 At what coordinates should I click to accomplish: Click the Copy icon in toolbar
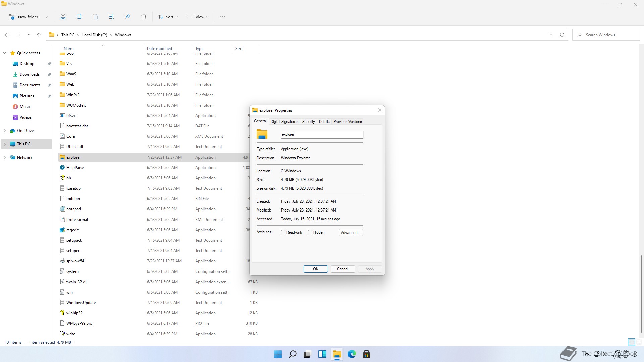tap(79, 17)
